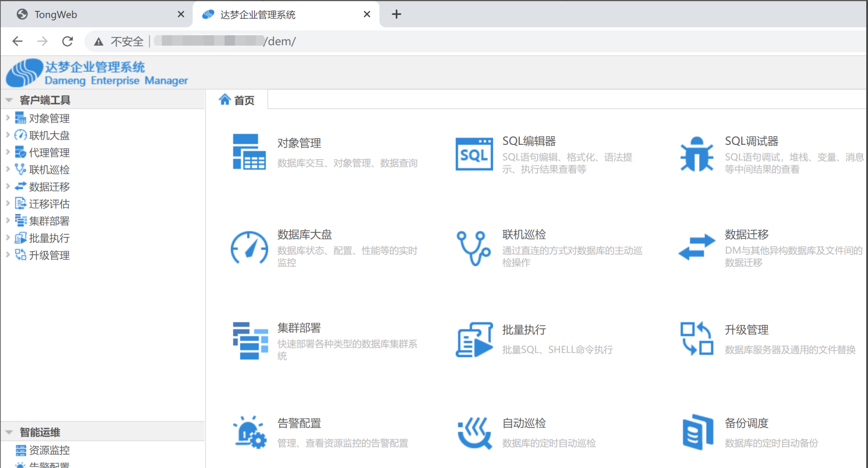The image size is (868, 468).
Task: Go forward in browser history
Action: coord(42,41)
